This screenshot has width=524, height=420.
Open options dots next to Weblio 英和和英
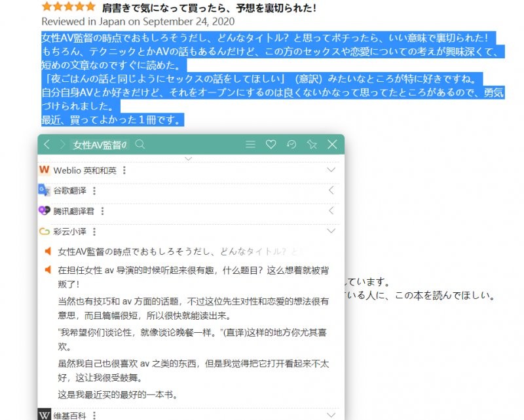(124, 170)
